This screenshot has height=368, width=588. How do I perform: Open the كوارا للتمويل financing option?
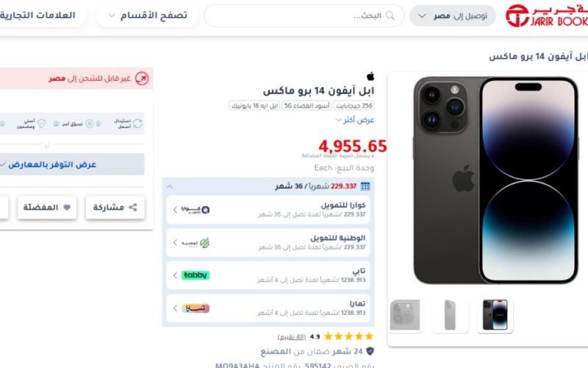tap(268, 210)
